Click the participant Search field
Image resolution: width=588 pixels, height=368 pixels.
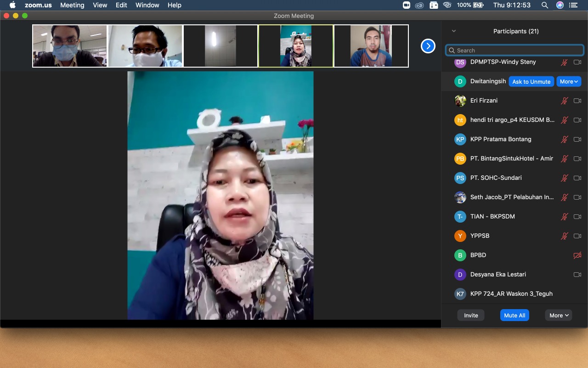pyautogui.click(x=514, y=50)
